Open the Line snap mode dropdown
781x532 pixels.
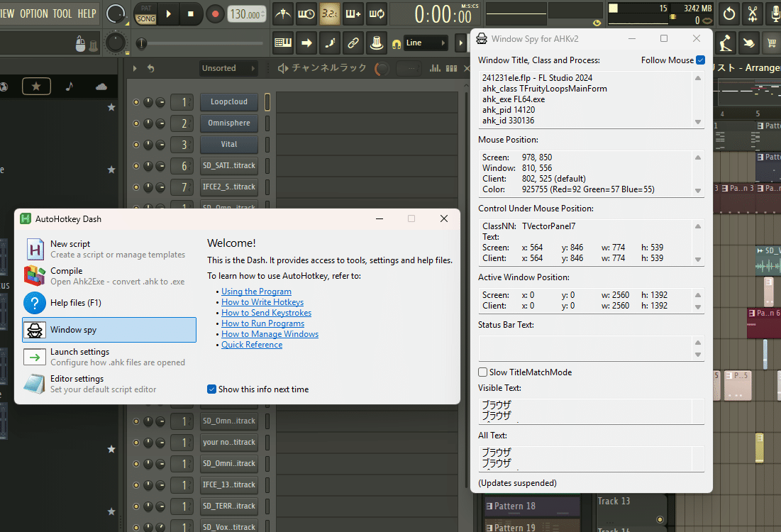pyautogui.click(x=425, y=43)
